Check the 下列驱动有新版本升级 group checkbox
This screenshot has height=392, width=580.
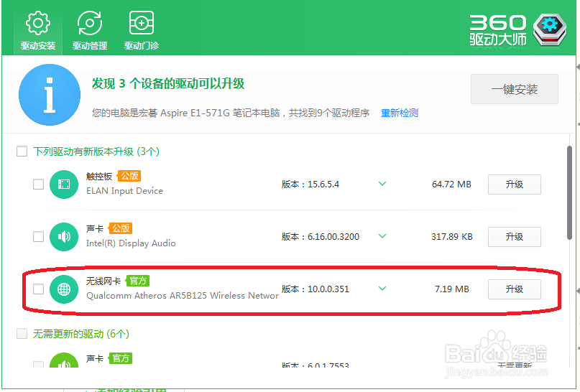click(x=22, y=151)
